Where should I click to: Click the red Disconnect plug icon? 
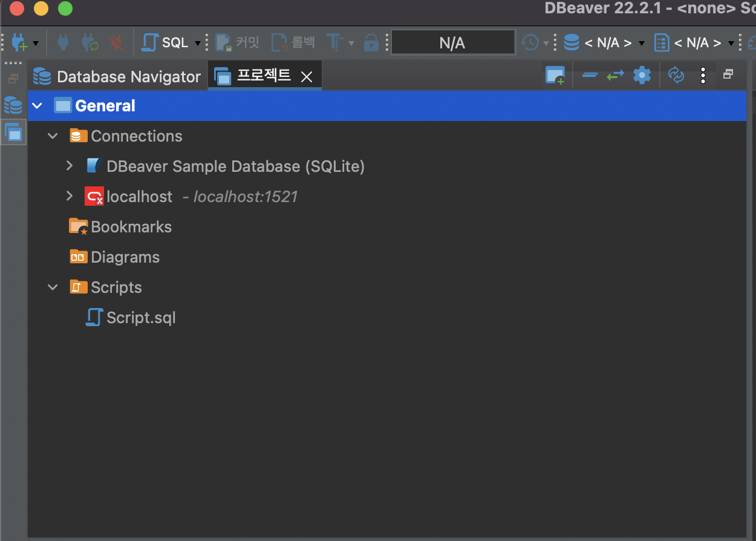115,42
